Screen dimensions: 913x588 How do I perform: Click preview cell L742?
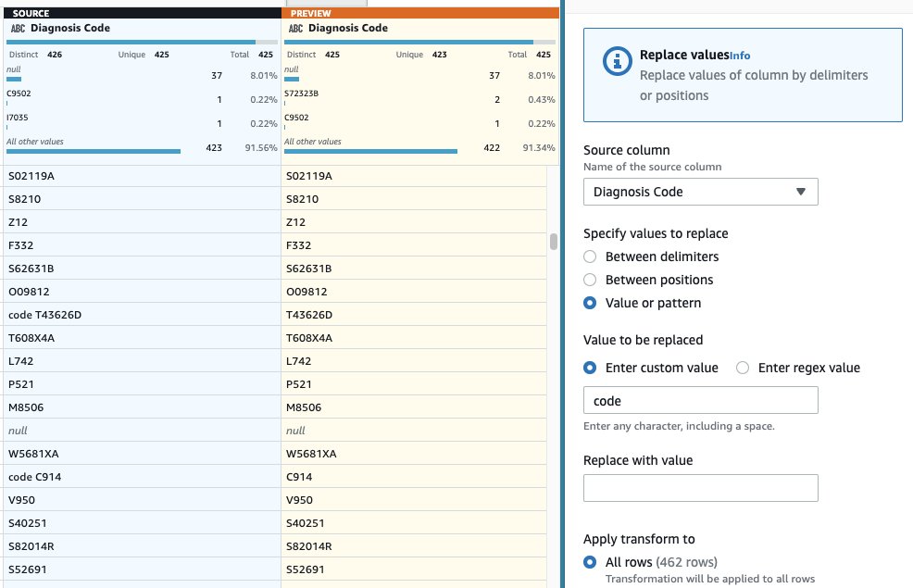click(414, 361)
